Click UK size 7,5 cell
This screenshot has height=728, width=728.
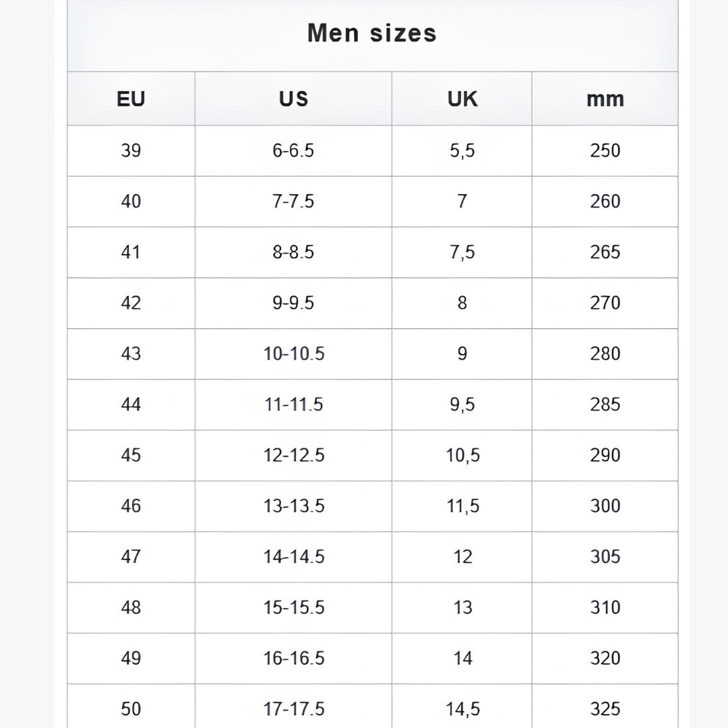[x=462, y=253]
